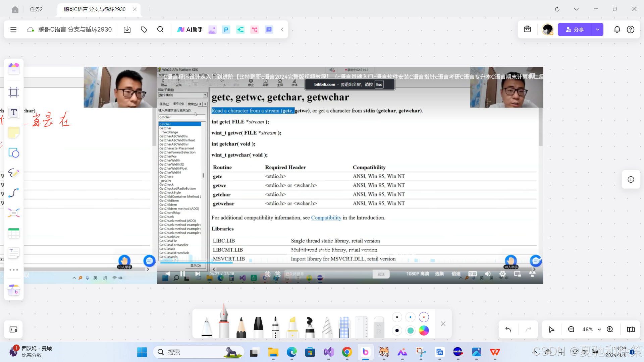Screen dimensions: 644x362
Task: Choose the sticky note tool
Action: click(x=14, y=133)
